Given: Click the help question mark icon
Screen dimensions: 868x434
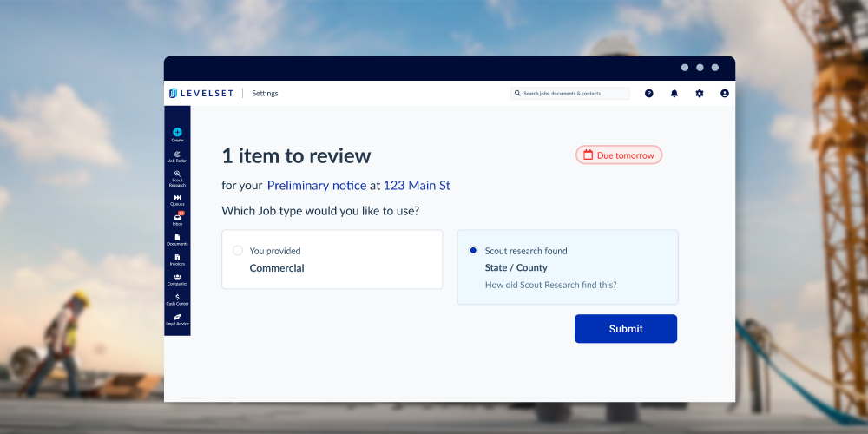Looking at the screenshot, I should click(649, 94).
